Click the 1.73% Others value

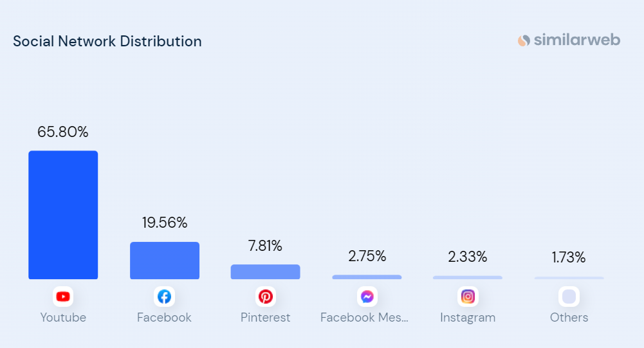pos(569,258)
